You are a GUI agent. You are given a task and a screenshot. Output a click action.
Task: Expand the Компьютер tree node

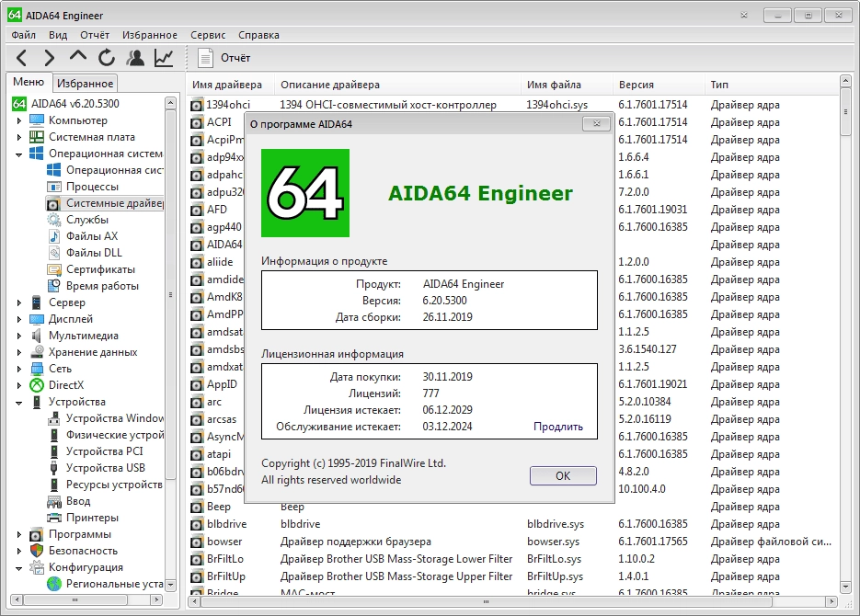(19, 120)
